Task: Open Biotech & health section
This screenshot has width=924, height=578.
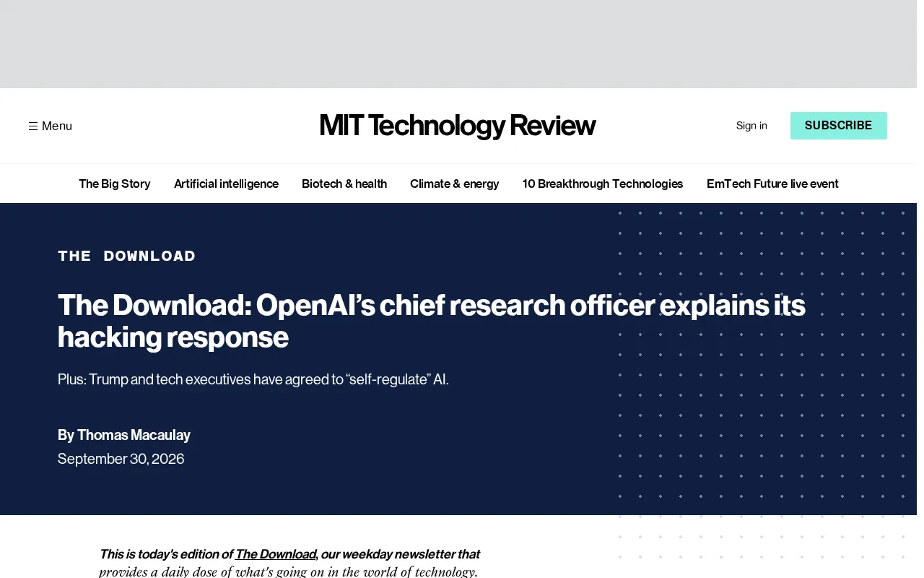Action: (x=344, y=184)
